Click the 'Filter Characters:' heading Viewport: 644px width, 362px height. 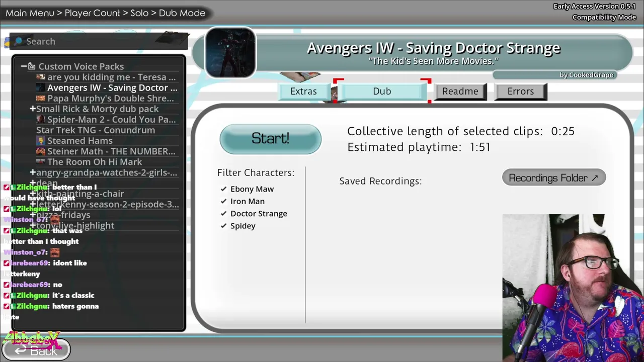256,172
